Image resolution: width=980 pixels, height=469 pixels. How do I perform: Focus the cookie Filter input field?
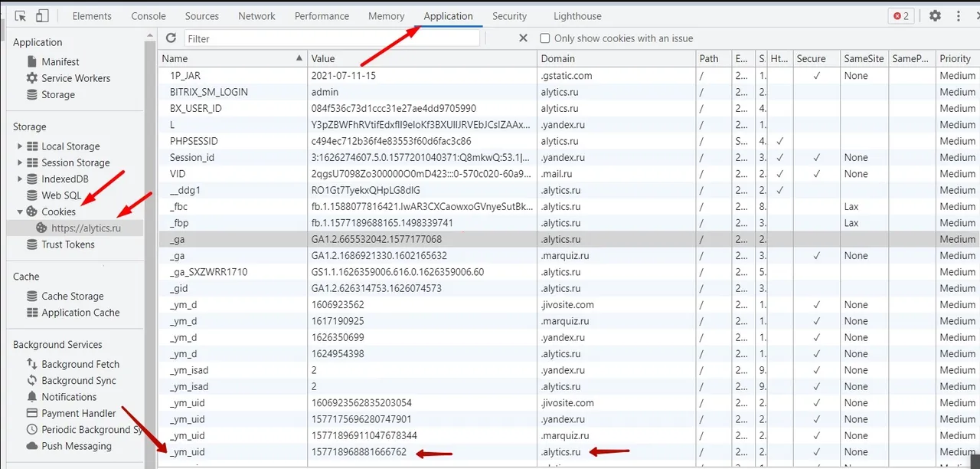point(332,38)
